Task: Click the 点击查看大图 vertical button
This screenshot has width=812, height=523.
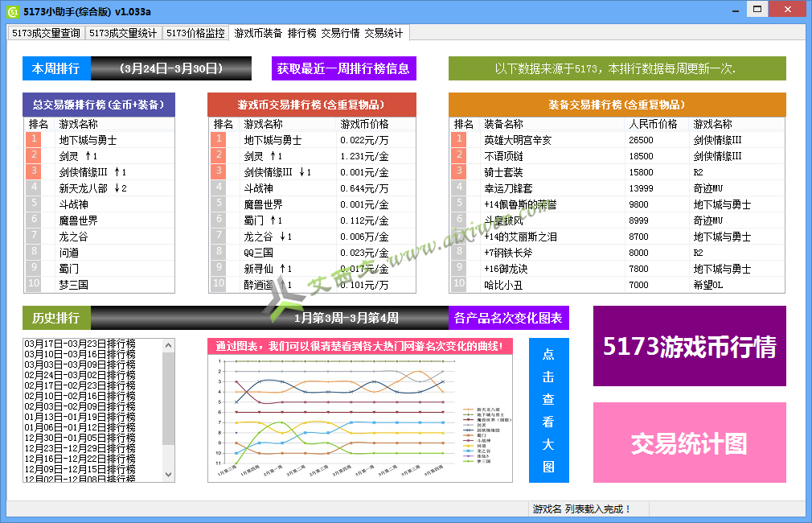Action: pyautogui.click(x=549, y=410)
